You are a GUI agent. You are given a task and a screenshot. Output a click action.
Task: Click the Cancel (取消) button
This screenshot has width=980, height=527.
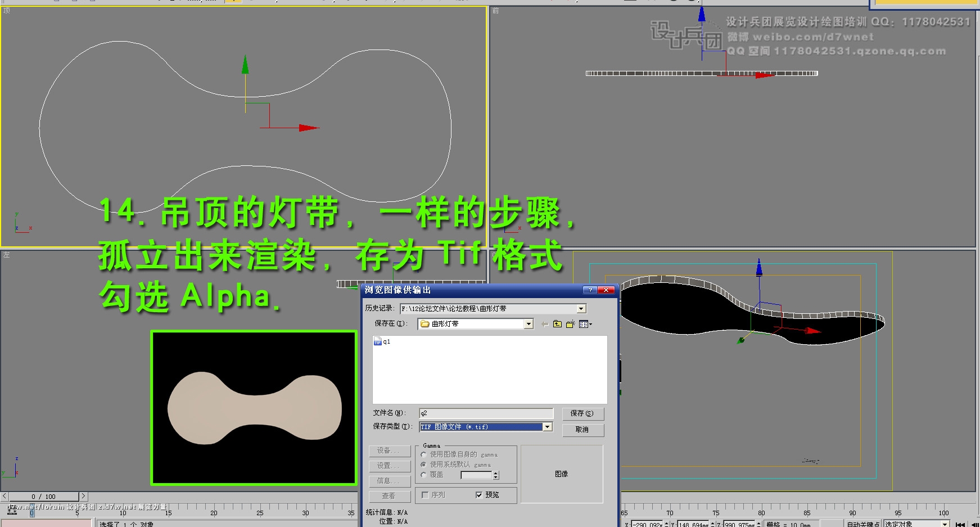(582, 430)
